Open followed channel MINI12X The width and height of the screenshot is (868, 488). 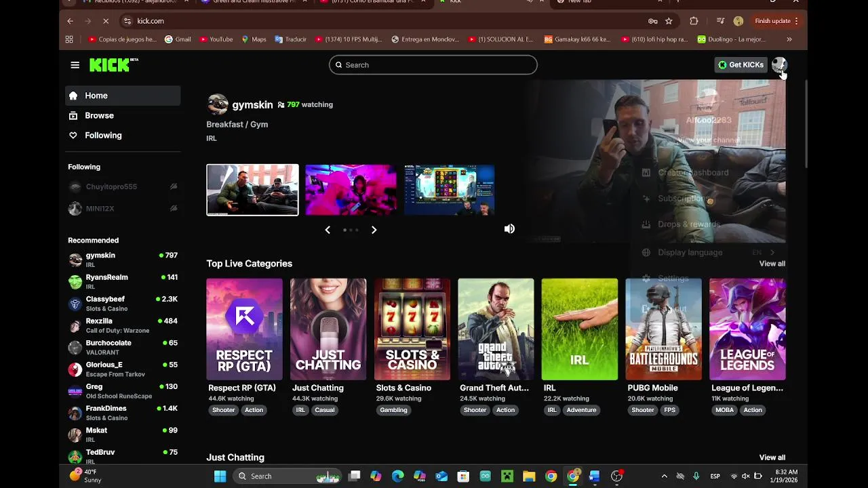123,209
